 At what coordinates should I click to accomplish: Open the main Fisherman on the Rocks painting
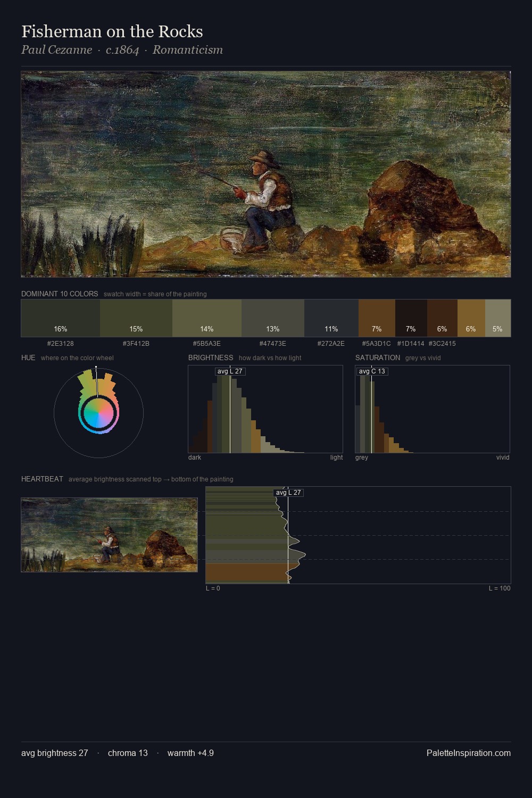266,174
